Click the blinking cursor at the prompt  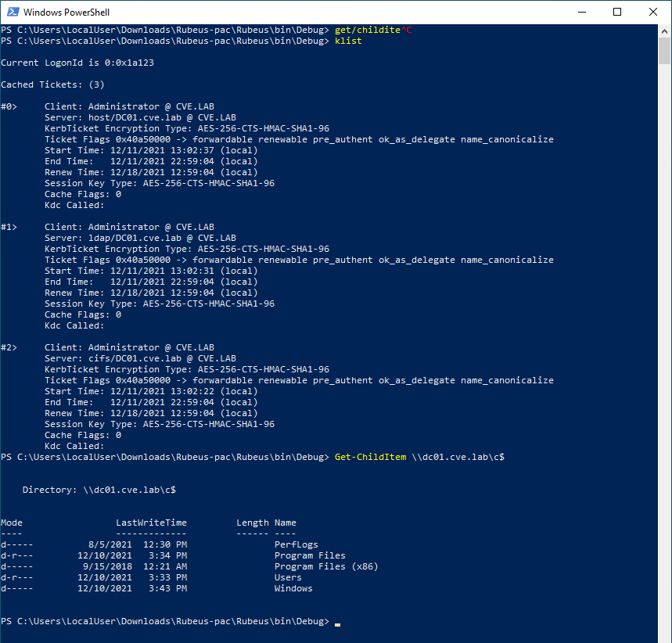coord(338,623)
